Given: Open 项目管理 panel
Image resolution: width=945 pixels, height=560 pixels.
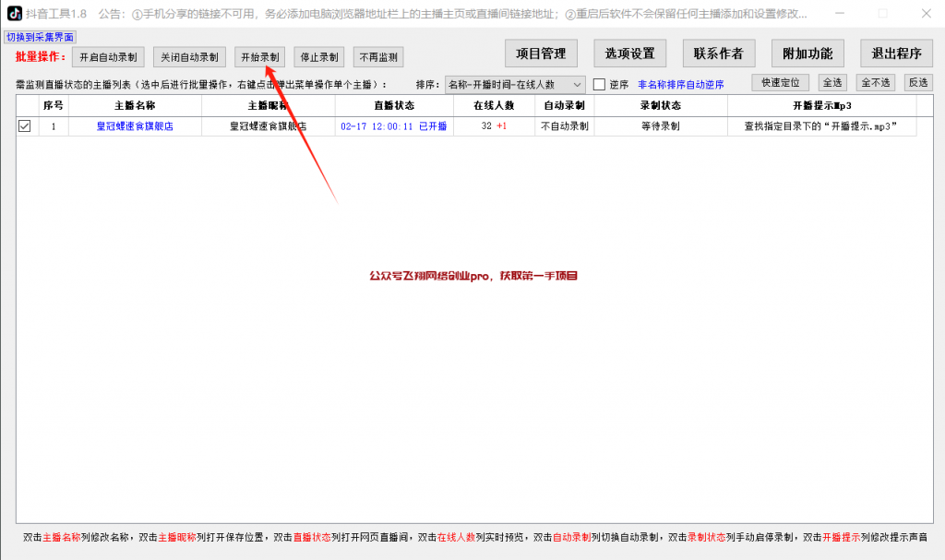Looking at the screenshot, I should 541,54.
